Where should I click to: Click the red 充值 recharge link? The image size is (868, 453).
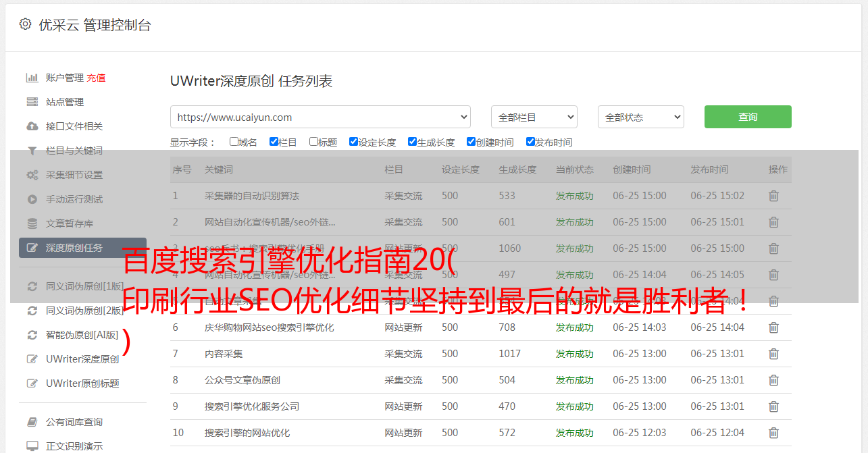pyautogui.click(x=96, y=78)
